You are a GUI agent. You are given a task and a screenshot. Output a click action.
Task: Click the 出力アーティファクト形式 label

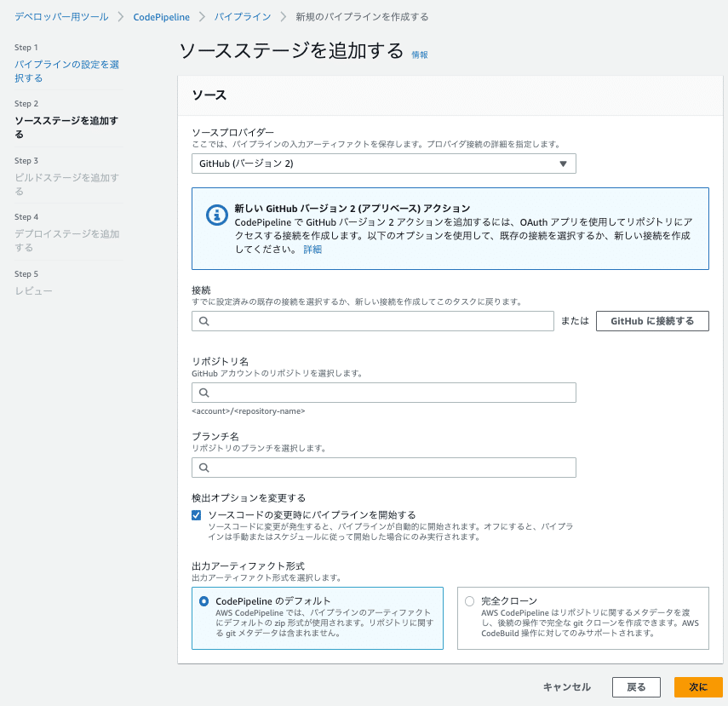coord(248,565)
